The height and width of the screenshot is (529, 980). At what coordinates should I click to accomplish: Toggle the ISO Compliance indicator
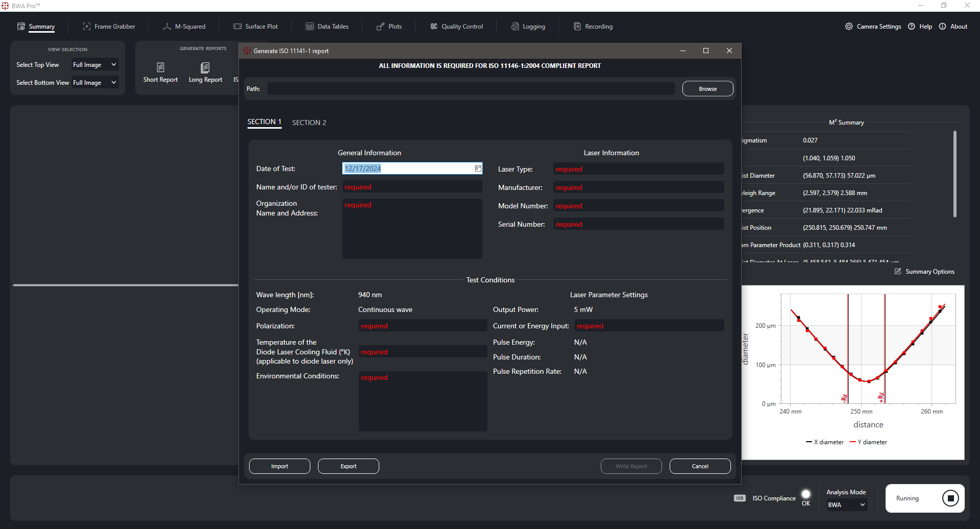(x=806, y=494)
